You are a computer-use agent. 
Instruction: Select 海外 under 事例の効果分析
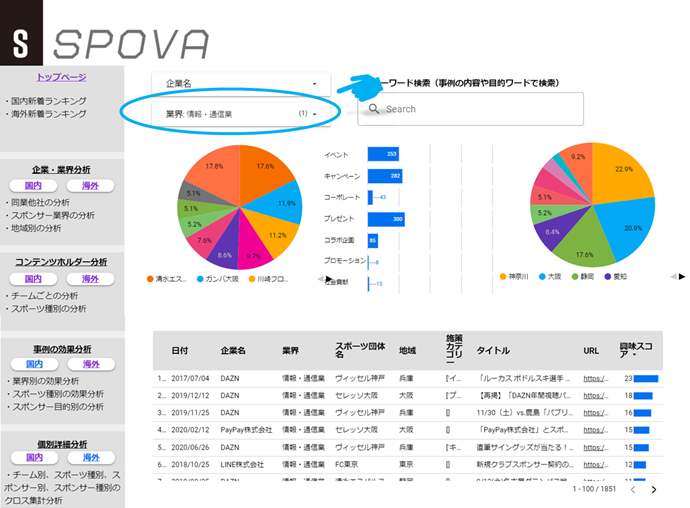(x=91, y=364)
